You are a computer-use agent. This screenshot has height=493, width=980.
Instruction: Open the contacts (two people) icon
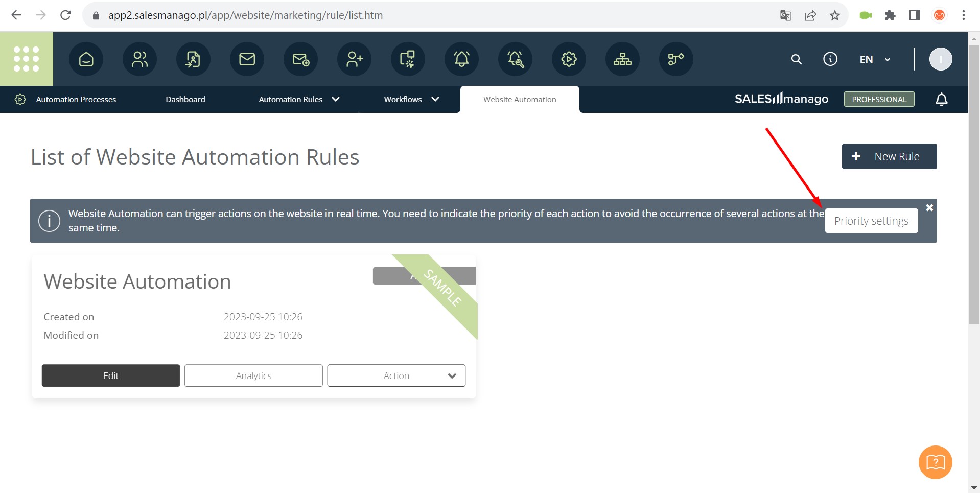tap(139, 59)
